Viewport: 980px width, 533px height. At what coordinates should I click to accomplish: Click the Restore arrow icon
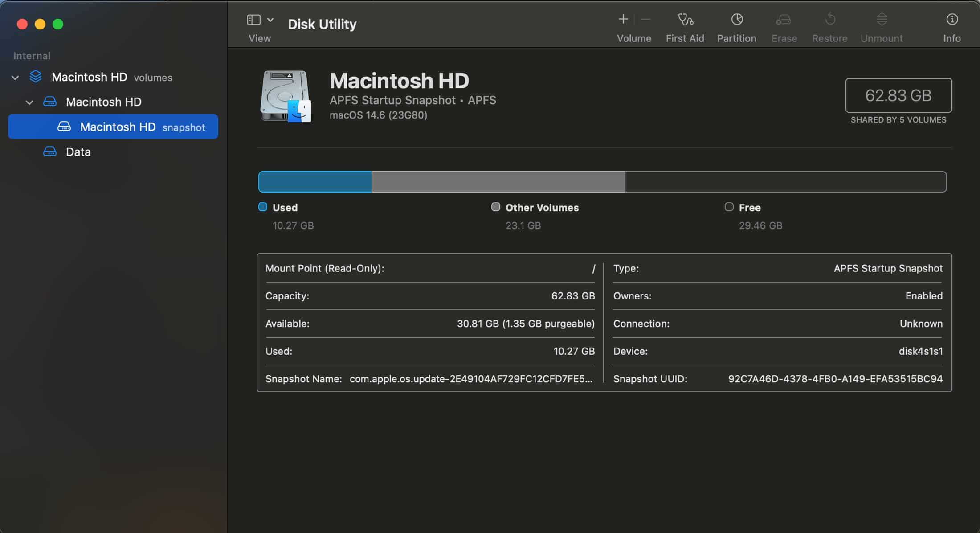[830, 19]
